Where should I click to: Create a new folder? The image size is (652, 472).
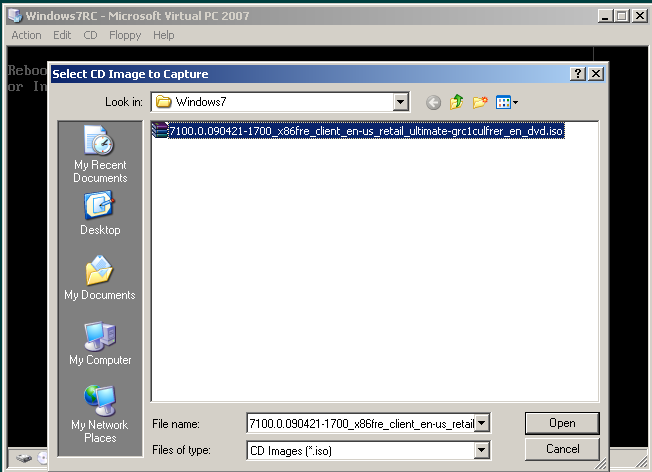tap(480, 102)
